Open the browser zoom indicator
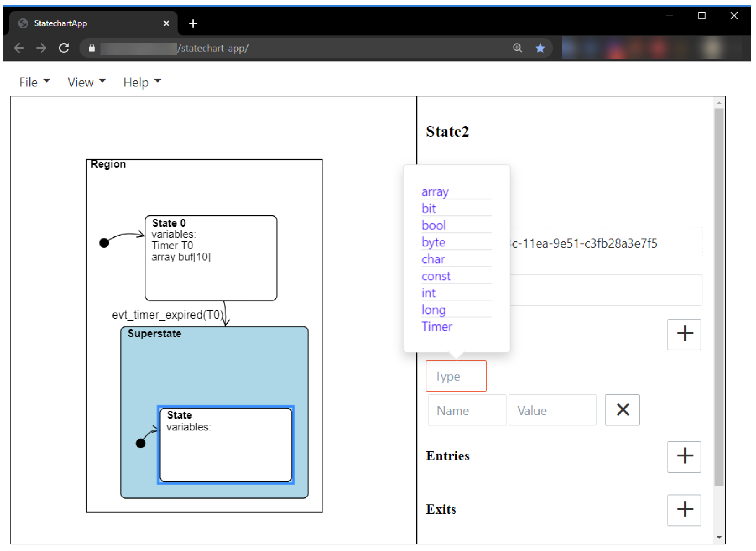This screenshot has width=756, height=551. (517, 48)
